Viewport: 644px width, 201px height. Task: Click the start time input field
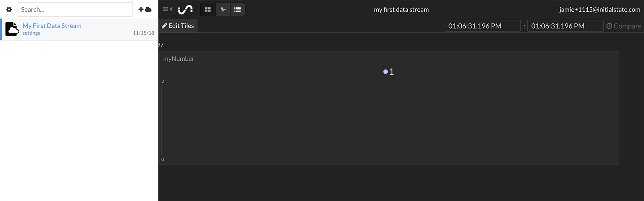(x=482, y=26)
